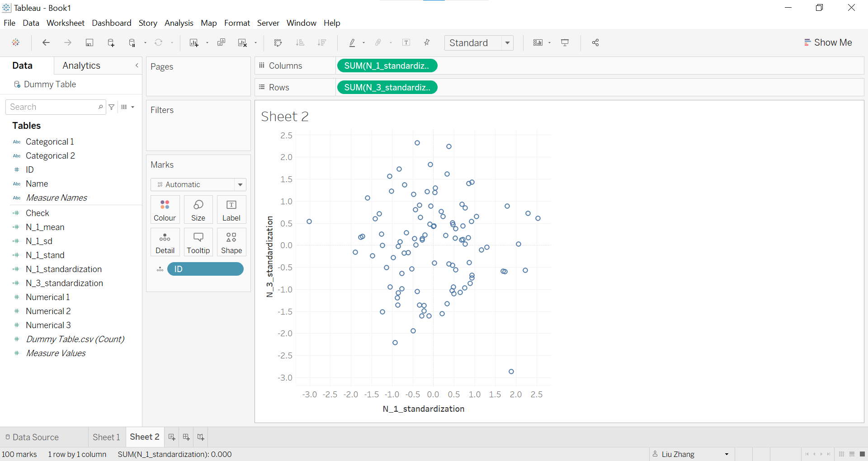The width and height of the screenshot is (868, 461).
Task: Click the New Dashboard tab icon
Action: (186, 437)
